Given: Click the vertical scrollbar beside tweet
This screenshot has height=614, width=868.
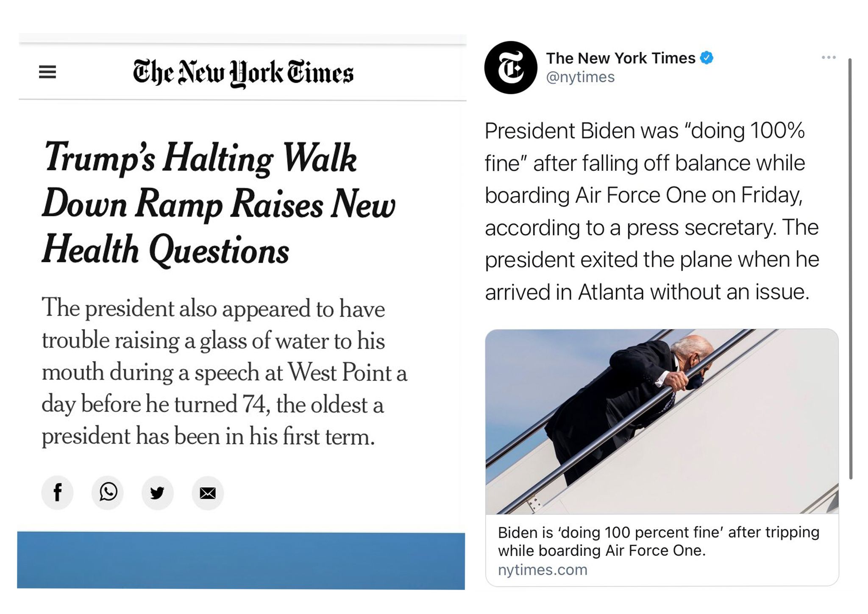Looking at the screenshot, I should click(850, 269).
